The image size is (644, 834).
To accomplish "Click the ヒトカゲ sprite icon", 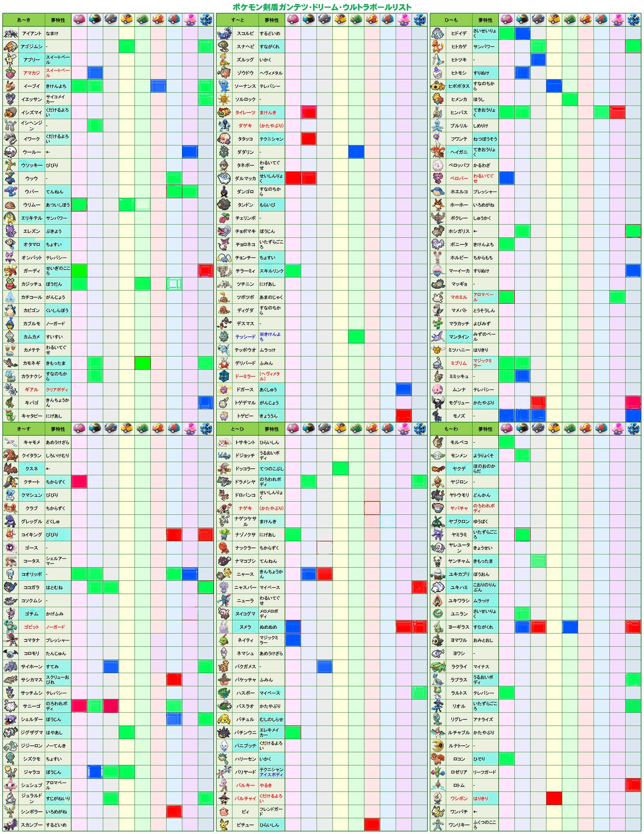I will [438, 46].
